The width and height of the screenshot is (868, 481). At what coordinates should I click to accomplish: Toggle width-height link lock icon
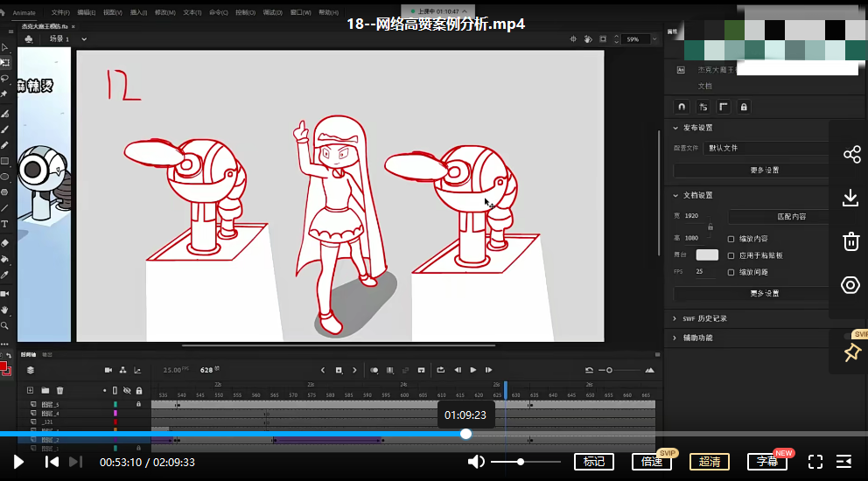(x=710, y=227)
